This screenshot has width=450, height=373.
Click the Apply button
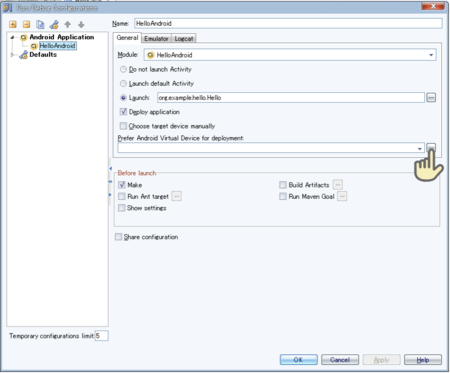(381, 360)
